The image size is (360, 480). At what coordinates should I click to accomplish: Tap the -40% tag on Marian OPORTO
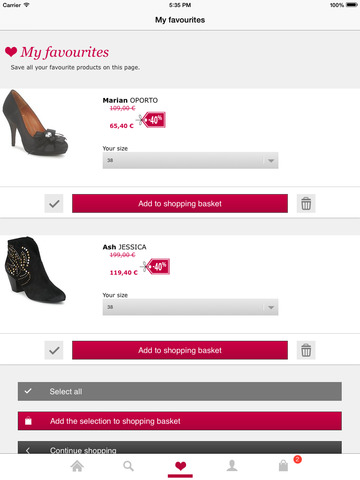click(151, 120)
